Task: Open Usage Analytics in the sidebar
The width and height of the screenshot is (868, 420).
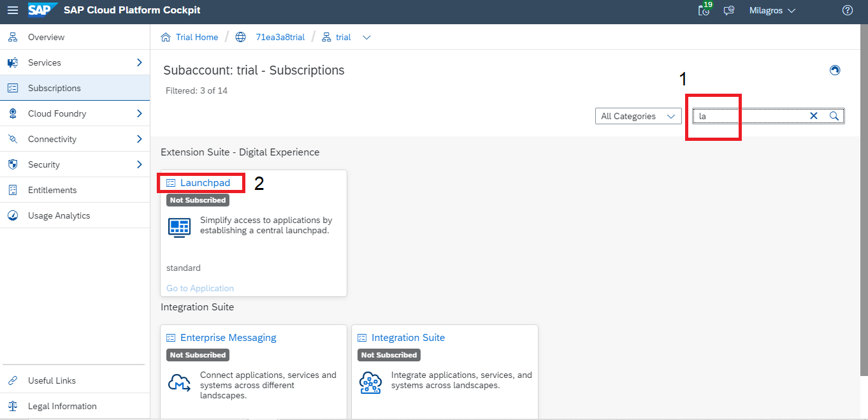Action: [x=59, y=215]
